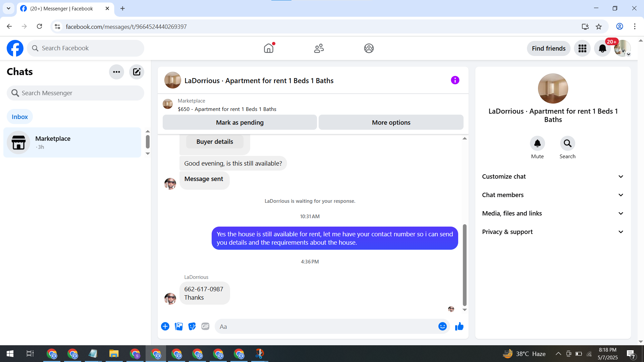Screen dimensions: 644x362
Task: Start a new message with compose icon
Action: (137, 72)
